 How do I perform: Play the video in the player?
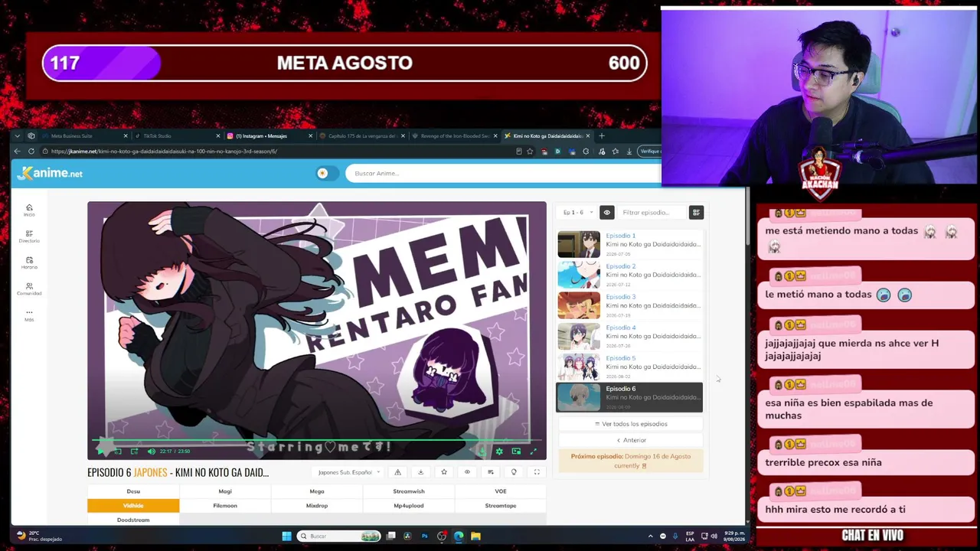(102, 451)
